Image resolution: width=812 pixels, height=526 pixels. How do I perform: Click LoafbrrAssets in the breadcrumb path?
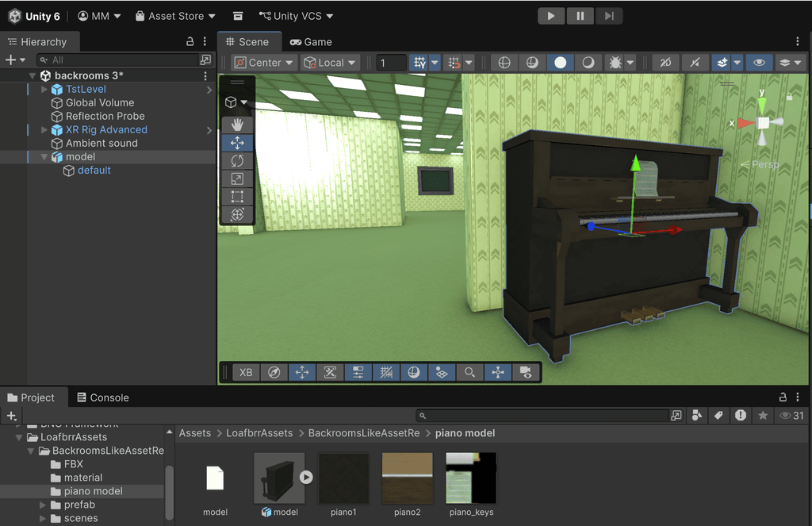point(259,433)
